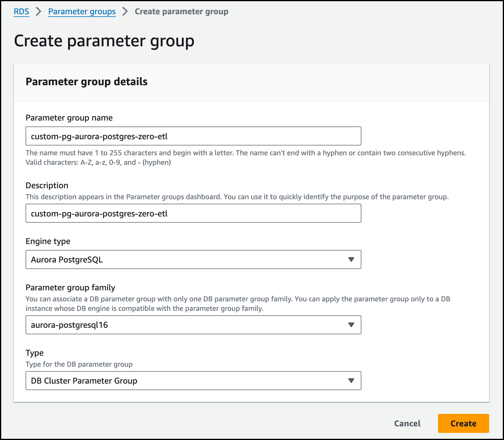Click the RDS breadcrumb link
Viewport: 504px width, 440px height.
(x=21, y=12)
